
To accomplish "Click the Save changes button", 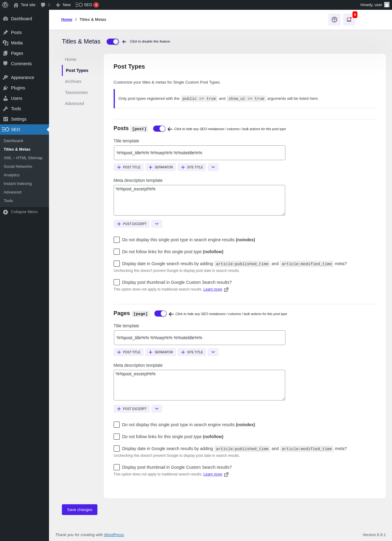I will pos(80,510).
